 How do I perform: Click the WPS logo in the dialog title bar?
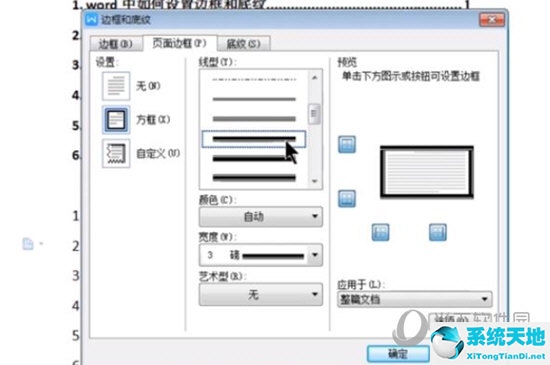pos(92,19)
